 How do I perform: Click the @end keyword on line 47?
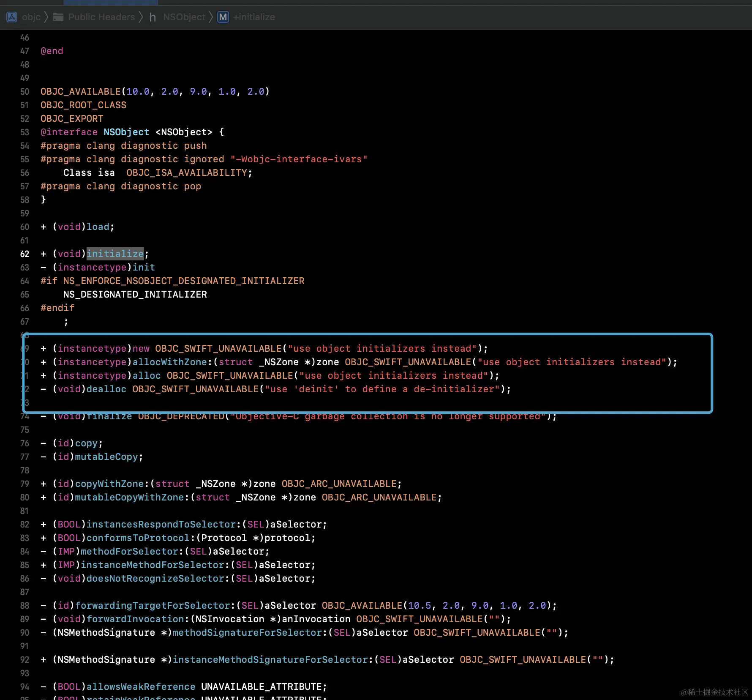click(x=52, y=51)
